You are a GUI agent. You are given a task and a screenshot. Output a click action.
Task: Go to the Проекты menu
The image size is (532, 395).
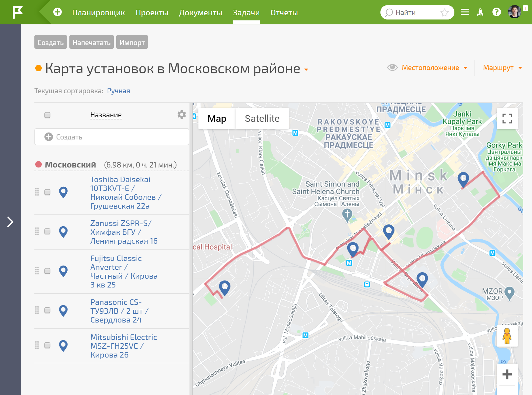[152, 12]
